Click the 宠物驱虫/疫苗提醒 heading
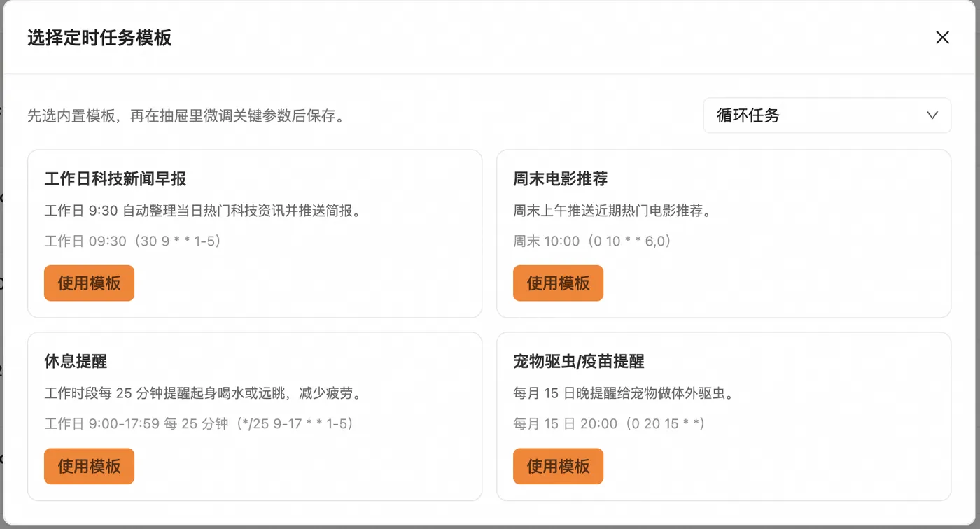The image size is (980, 529). pyautogui.click(x=578, y=362)
